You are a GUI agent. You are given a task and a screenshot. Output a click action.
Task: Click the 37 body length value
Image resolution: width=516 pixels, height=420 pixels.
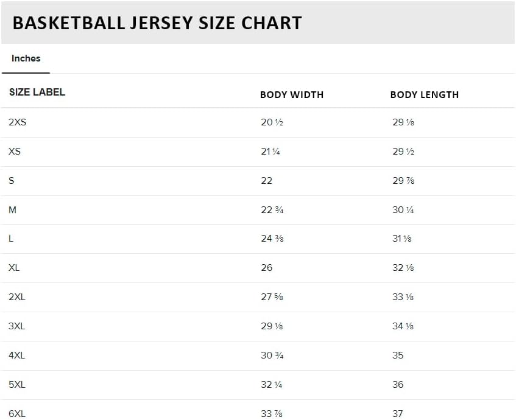click(398, 414)
